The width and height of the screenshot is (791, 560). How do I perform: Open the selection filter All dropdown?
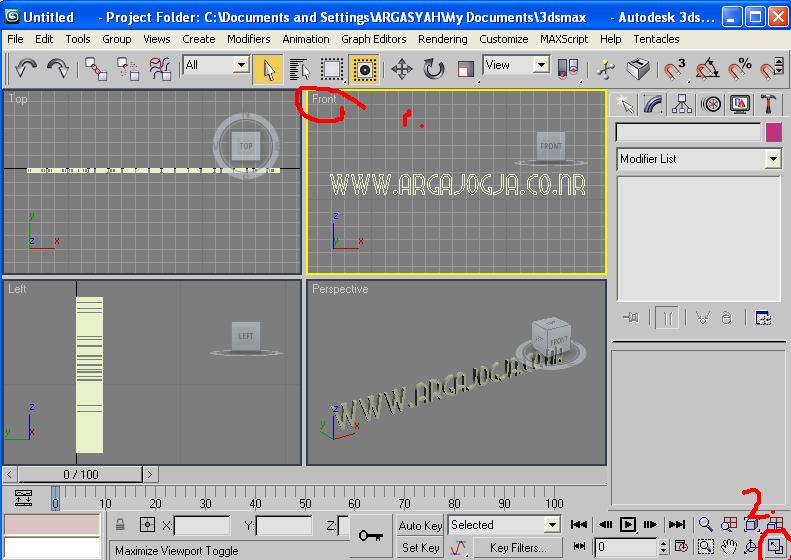(x=241, y=65)
